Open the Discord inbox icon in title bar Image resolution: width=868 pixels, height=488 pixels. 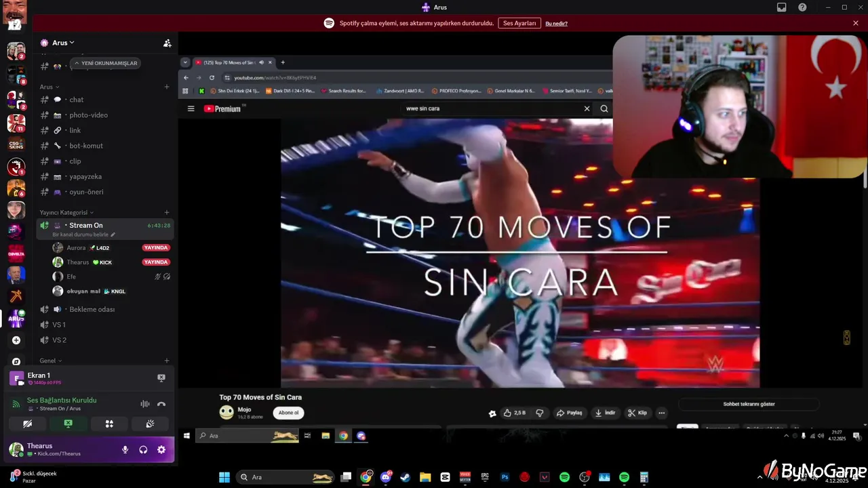point(782,7)
